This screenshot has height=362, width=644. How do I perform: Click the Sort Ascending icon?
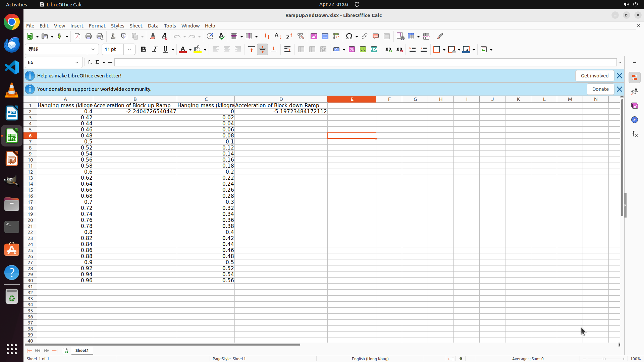tap(278, 37)
